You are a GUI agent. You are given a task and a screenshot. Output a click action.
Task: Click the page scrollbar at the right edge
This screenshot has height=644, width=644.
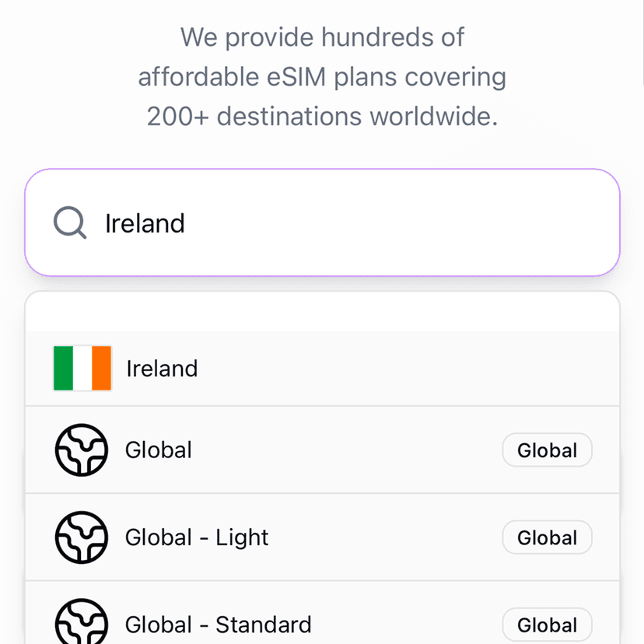click(642, 43)
